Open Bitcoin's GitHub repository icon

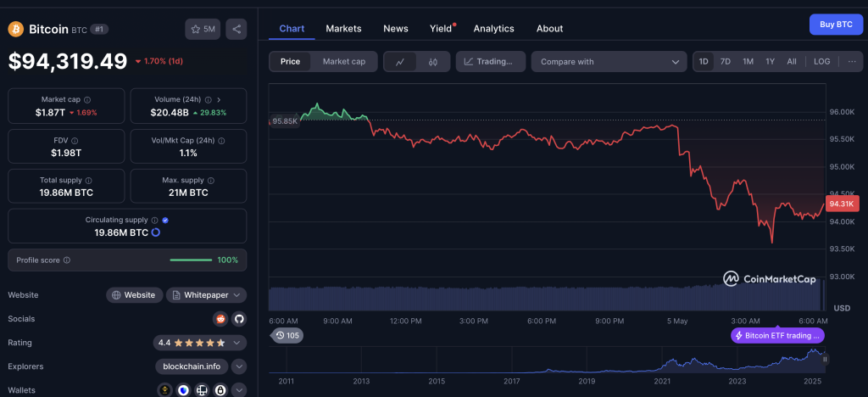click(x=239, y=319)
